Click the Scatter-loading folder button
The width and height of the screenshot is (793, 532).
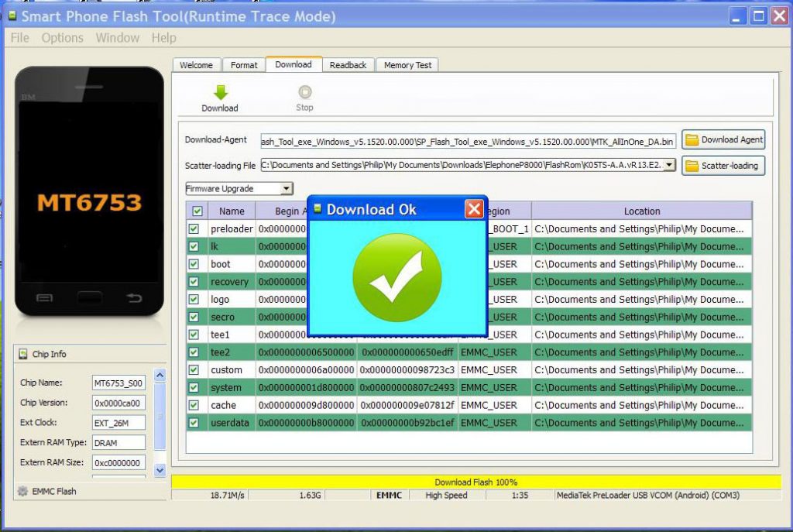(x=723, y=166)
